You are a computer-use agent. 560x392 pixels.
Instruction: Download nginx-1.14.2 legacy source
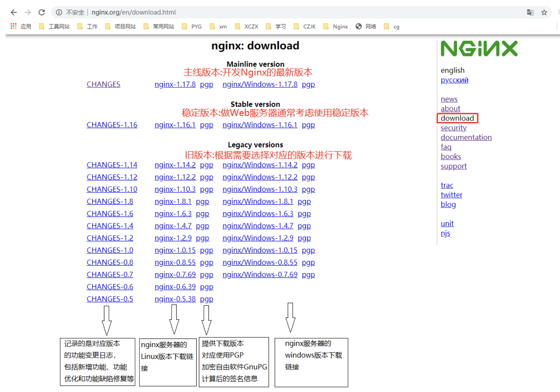175,165
